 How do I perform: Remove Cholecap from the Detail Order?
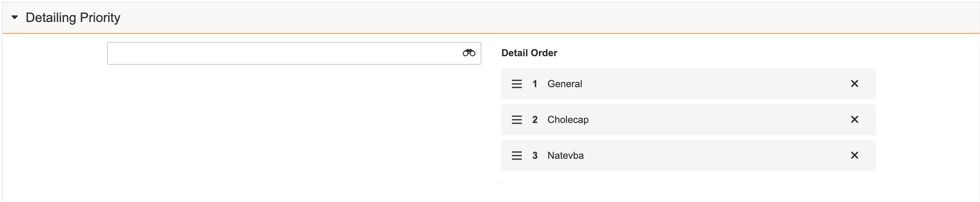(855, 120)
